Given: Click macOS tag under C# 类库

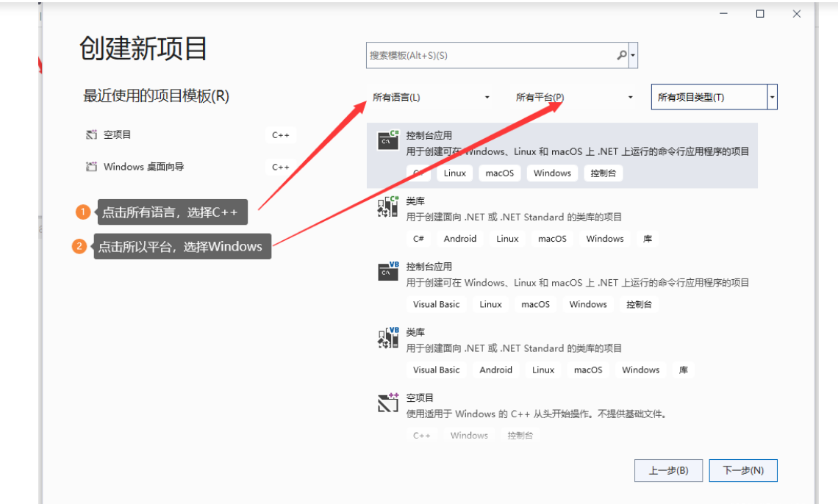Looking at the screenshot, I should point(552,239).
